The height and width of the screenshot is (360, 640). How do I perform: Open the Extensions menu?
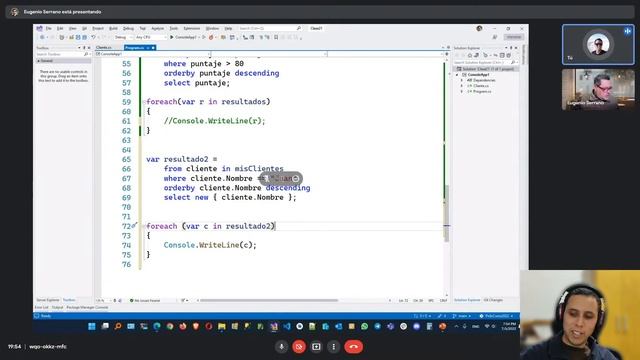pos(191,28)
